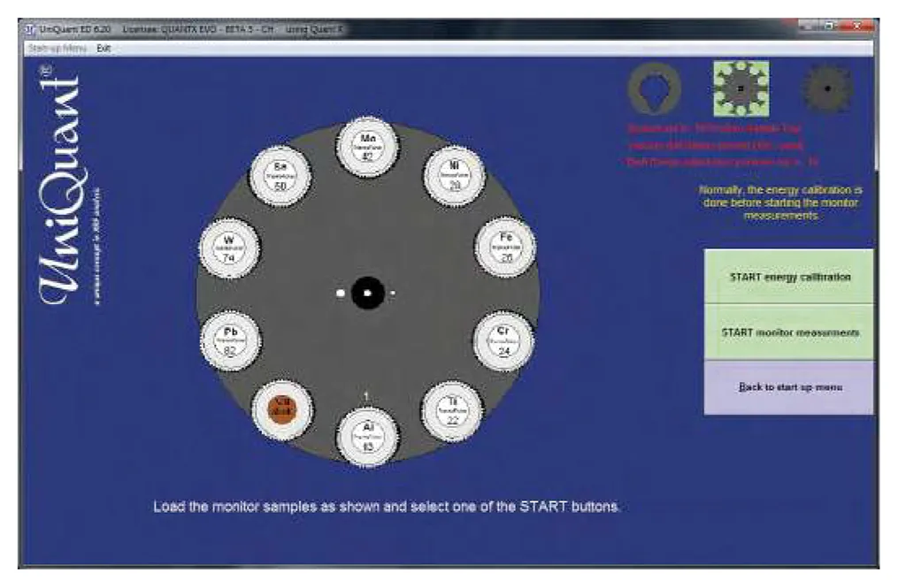
Task: Click the Sn sample on the tray
Action: pyautogui.click(x=280, y=173)
